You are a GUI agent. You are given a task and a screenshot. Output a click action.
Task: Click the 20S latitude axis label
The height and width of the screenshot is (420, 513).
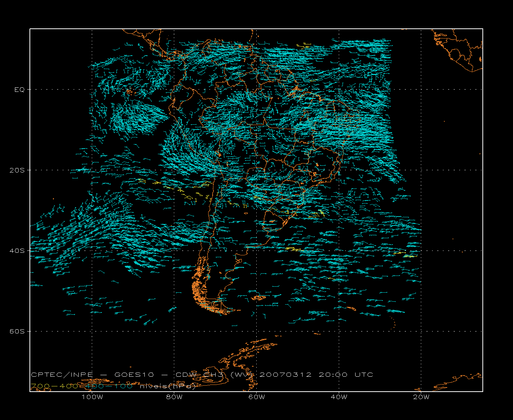(17, 170)
